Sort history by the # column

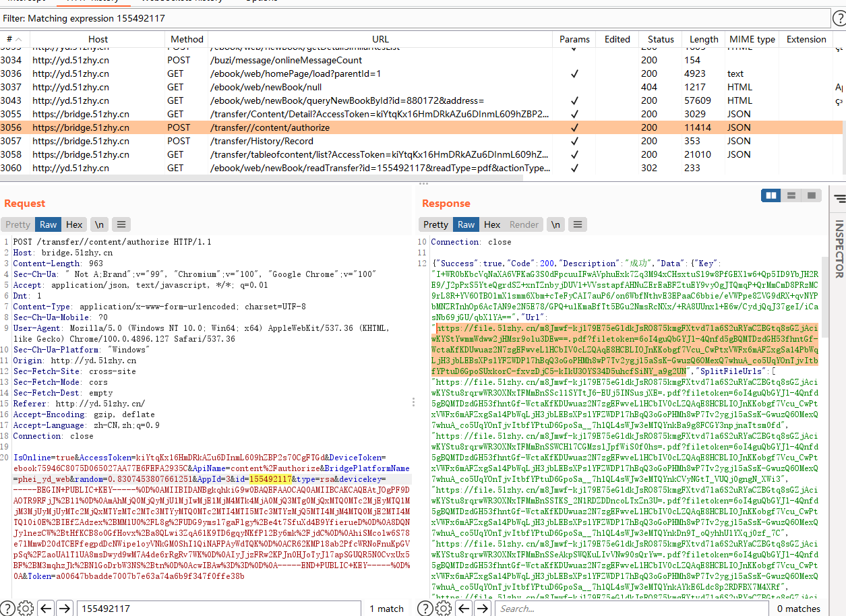pos(13,39)
